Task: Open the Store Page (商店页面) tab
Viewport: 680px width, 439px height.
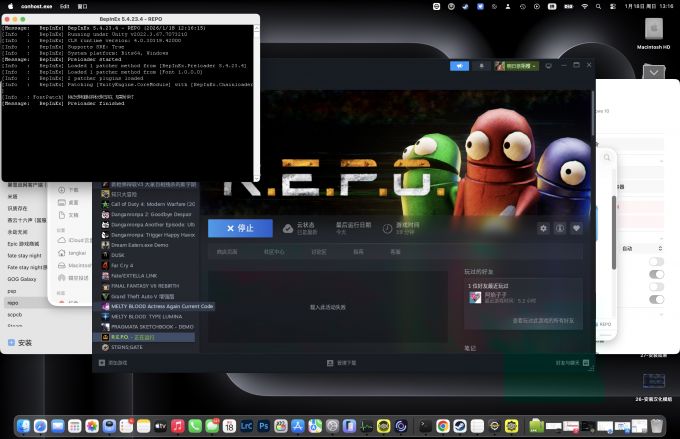Action: coord(227,252)
